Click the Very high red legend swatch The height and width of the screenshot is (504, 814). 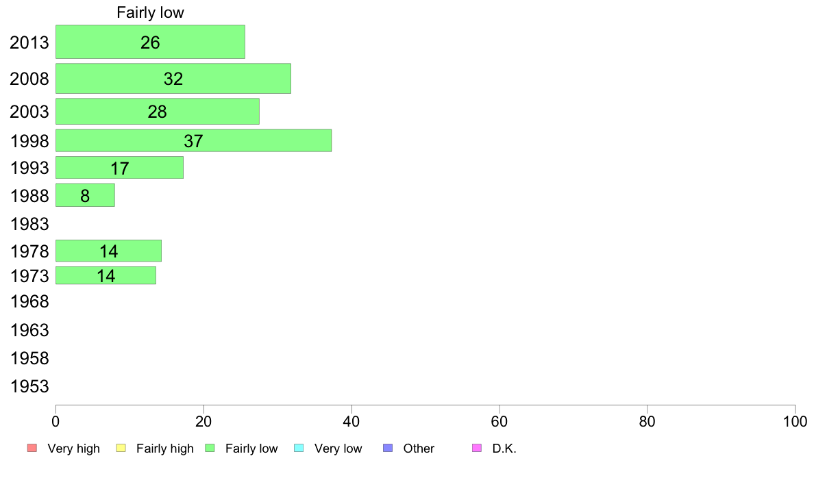coord(32,448)
